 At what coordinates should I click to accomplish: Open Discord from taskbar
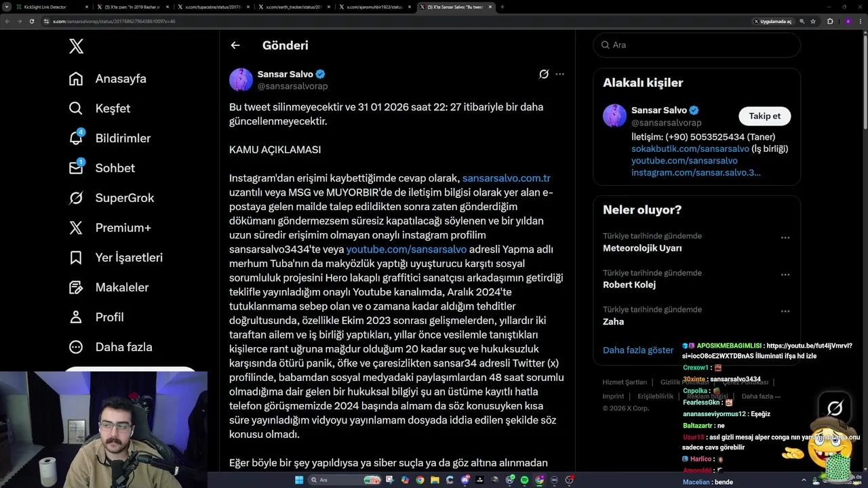point(465,480)
